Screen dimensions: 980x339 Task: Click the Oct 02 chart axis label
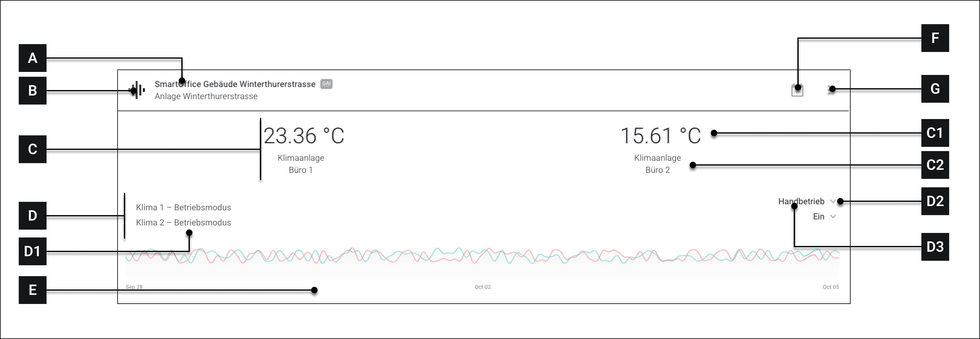pos(482,287)
